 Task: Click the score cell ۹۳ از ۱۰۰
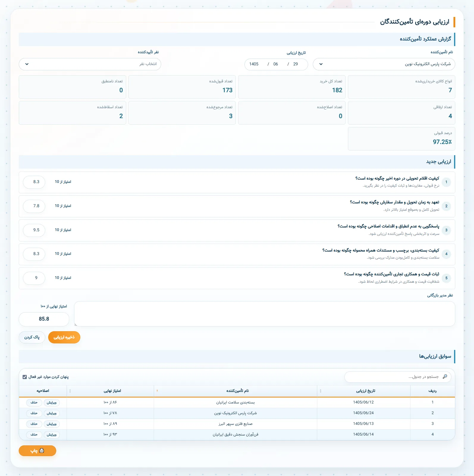coord(110,435)
